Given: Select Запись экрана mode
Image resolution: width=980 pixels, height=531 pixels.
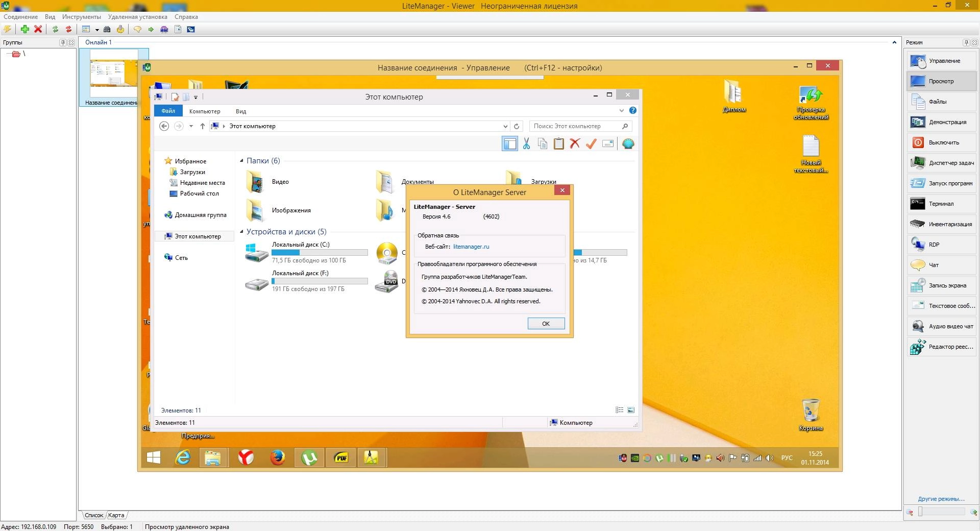Looking at the screenshot, I should [942, 285].
